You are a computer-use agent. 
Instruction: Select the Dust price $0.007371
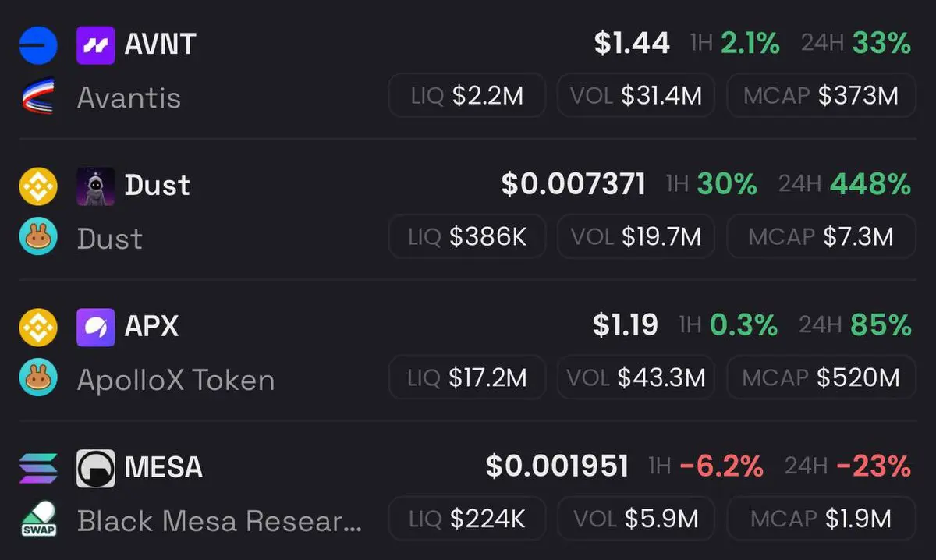(x=573, y=185)
